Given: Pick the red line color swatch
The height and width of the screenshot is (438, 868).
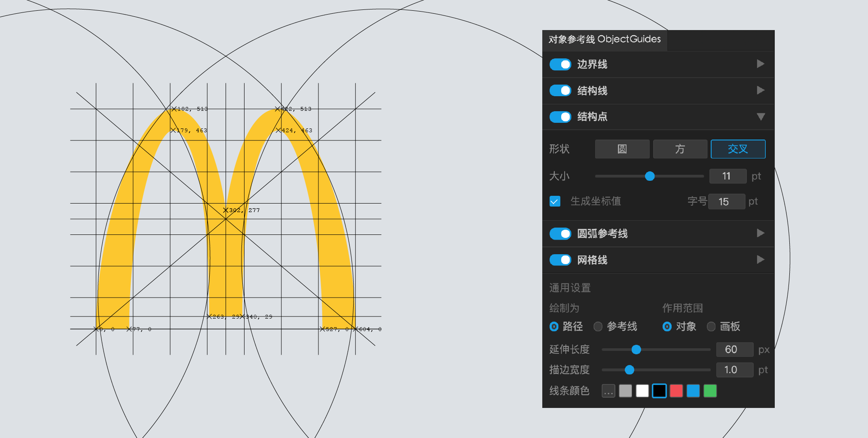Looking at the screenshot, I should (x=676, y=391).
